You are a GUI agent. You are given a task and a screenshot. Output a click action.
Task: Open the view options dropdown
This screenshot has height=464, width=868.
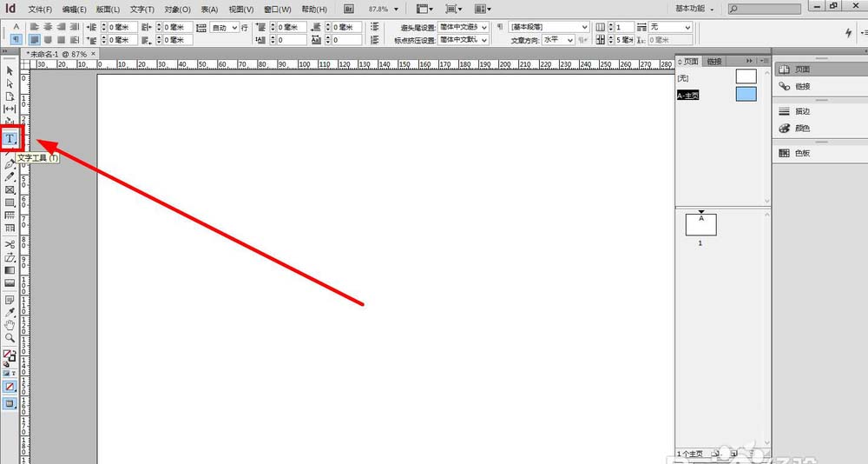(425, 9)
